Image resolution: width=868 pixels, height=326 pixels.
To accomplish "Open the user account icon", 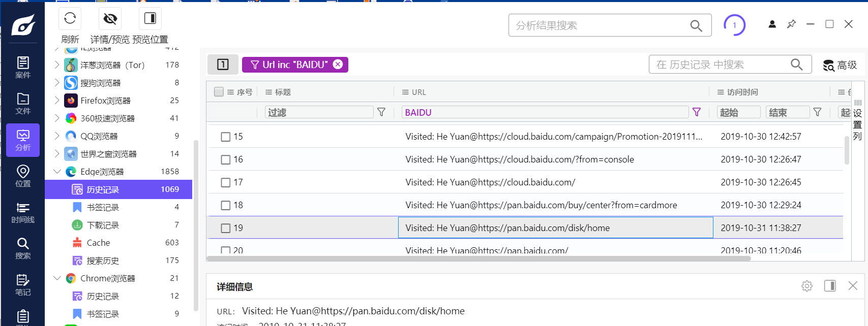I will point(772,24).
